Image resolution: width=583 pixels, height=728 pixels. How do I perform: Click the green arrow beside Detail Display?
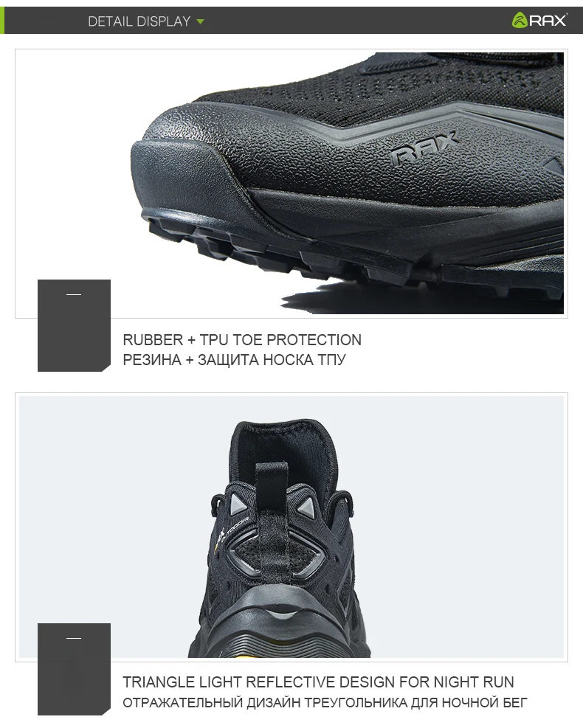point(200,21)
